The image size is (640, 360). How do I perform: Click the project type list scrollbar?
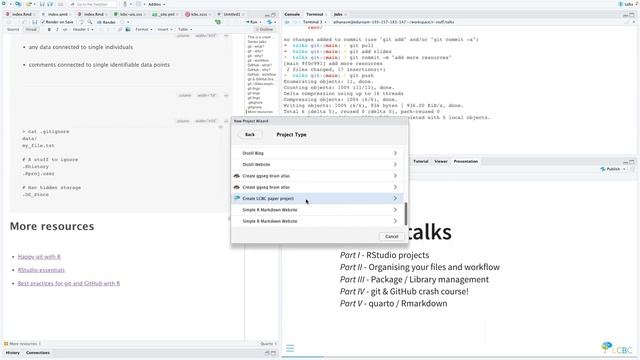point(406,213)
